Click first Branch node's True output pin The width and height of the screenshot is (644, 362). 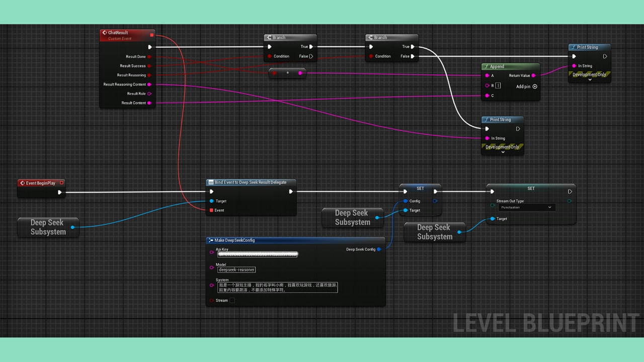[311, 47]
